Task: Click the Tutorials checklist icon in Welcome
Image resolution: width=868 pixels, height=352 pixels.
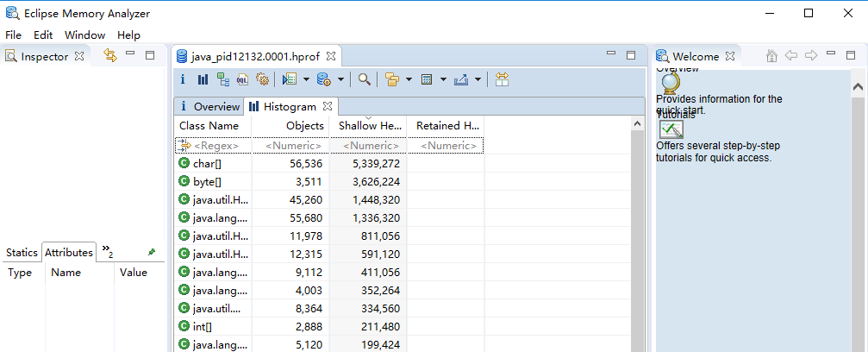Action: click(671, 129)
